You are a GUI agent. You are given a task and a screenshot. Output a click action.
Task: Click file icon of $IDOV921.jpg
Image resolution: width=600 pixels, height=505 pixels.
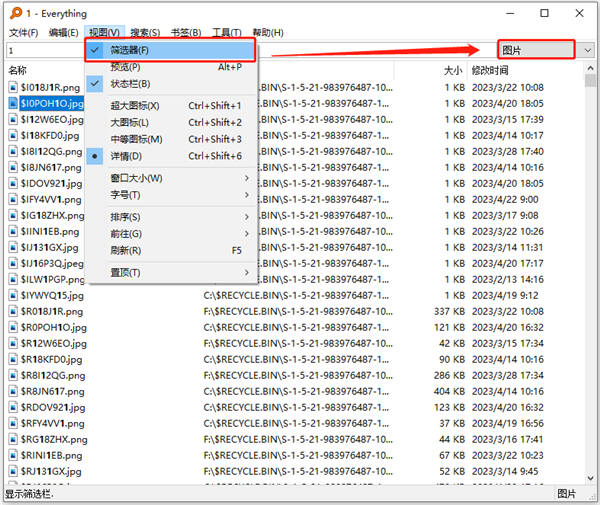(13, 184)
